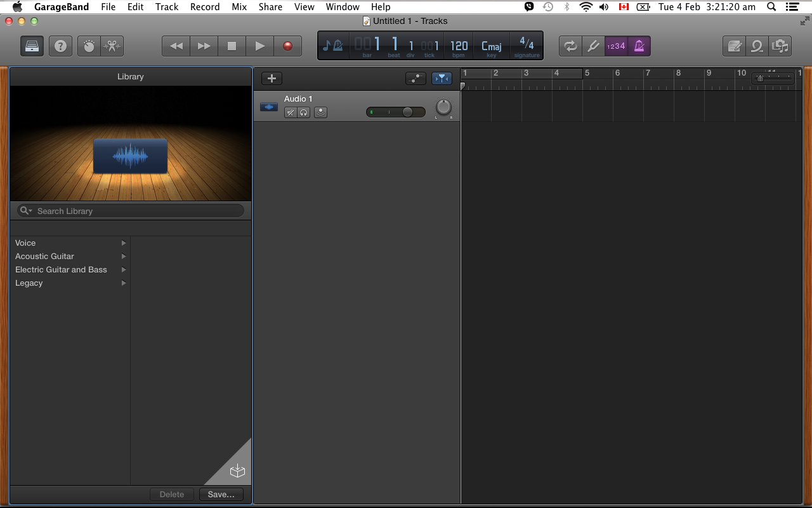Open the Cmaj key selector

pyautogui.click(x=492, y=46)
